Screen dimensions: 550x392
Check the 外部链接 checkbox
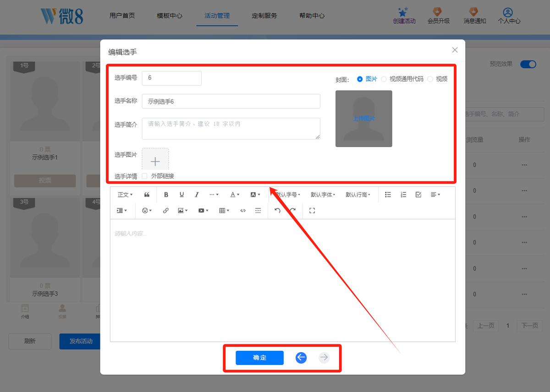145,176
